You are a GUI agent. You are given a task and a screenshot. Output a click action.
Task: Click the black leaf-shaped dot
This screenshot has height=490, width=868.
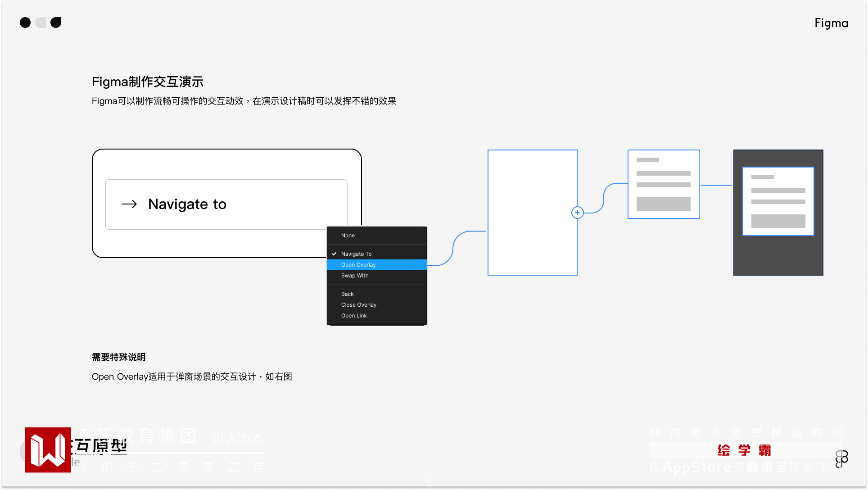[56, 23]
